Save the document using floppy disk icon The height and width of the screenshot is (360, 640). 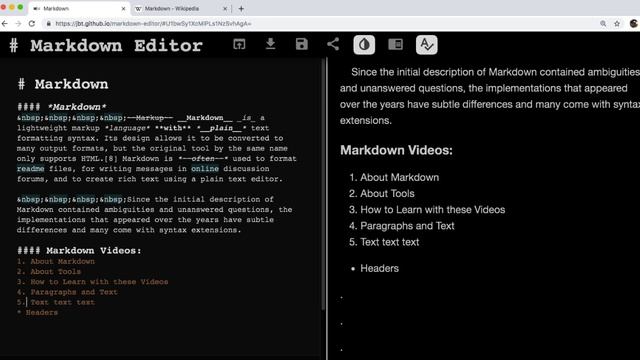(302, 44)
